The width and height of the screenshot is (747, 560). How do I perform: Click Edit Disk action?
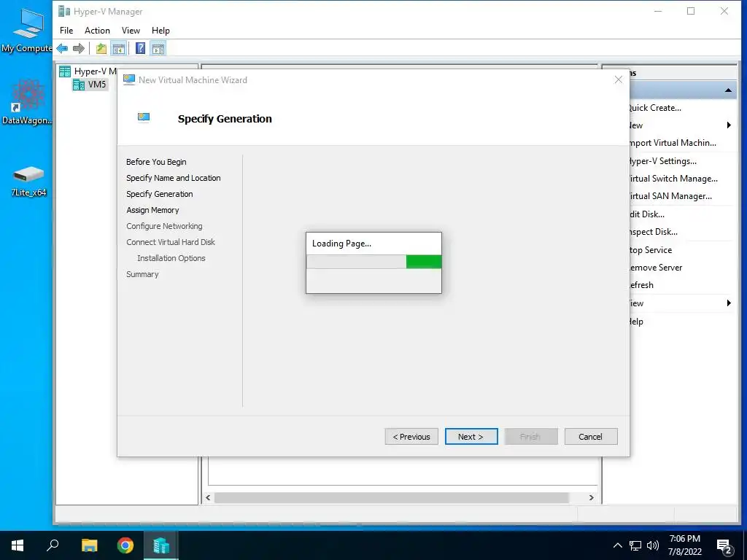pos(646,214)
